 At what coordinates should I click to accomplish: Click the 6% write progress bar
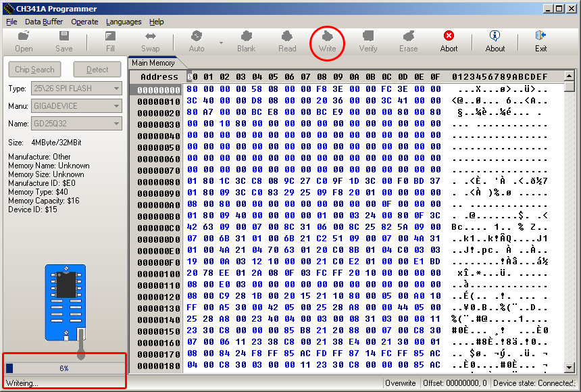coord(64,368)
